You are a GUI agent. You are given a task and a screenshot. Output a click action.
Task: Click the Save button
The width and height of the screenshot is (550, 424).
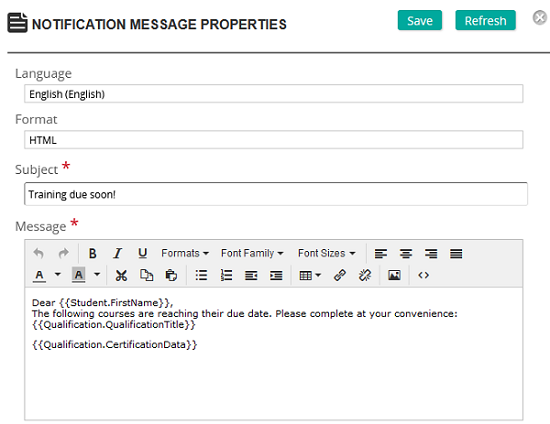click(420, 20)
